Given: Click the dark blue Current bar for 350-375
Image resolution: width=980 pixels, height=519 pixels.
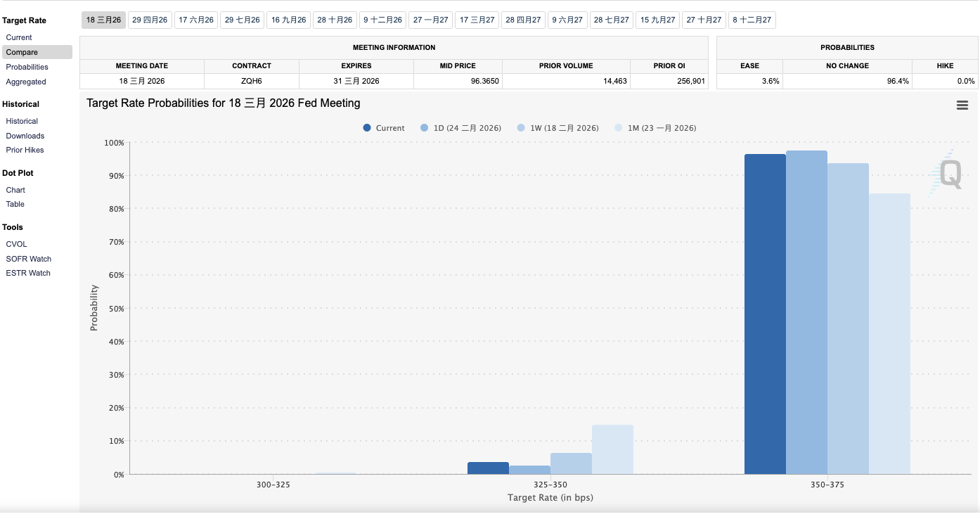Looking at the screenshot, I should point(765,316).
